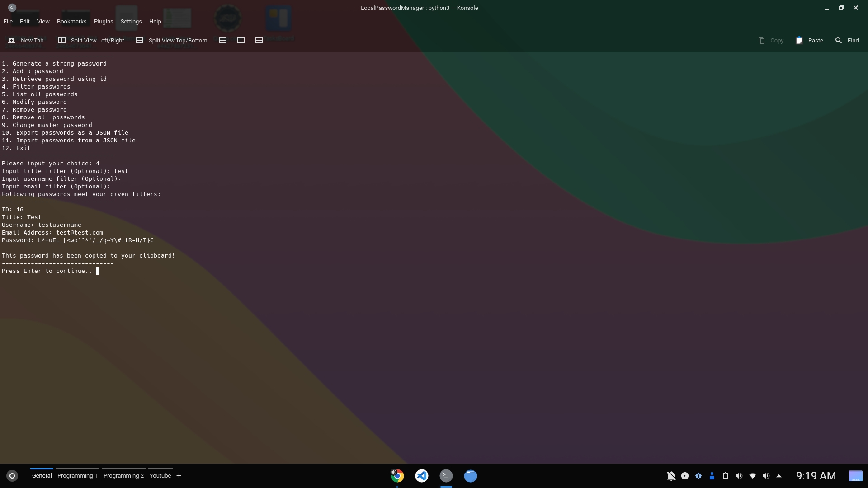This screenshot has width=868, height=488.
Task: Open the Settings menu
Action: [x=131, y=21]
